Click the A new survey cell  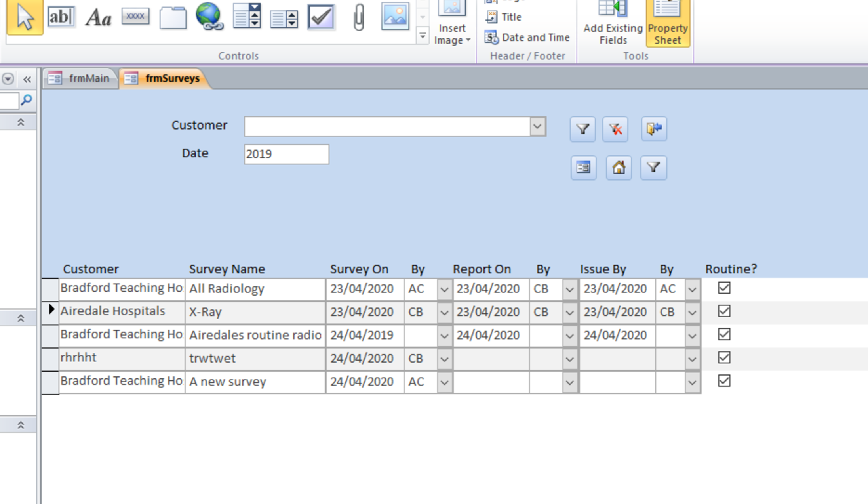pos(255,382)
